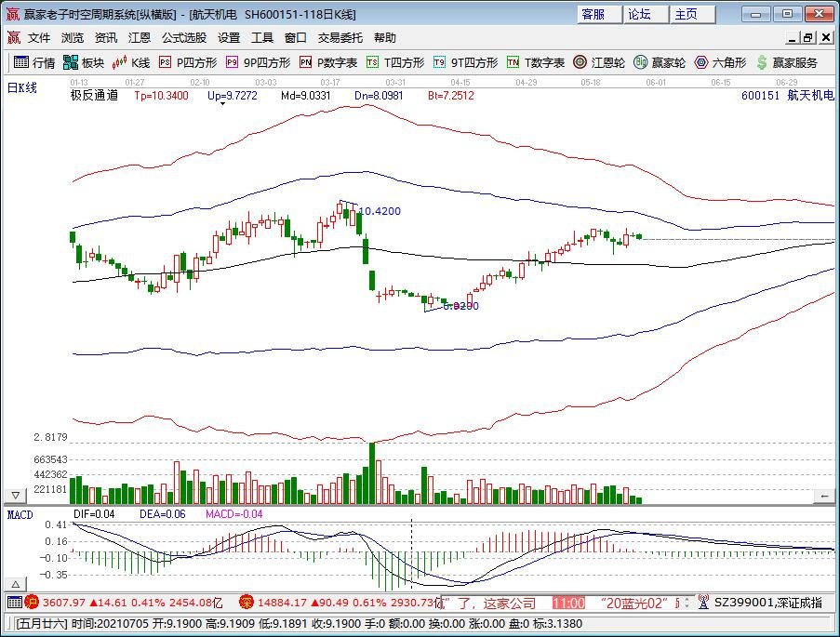This screenshot has height=637, width=840.
Task: Open the 赢家轮 wheel tool
Action: coord(660,62)
